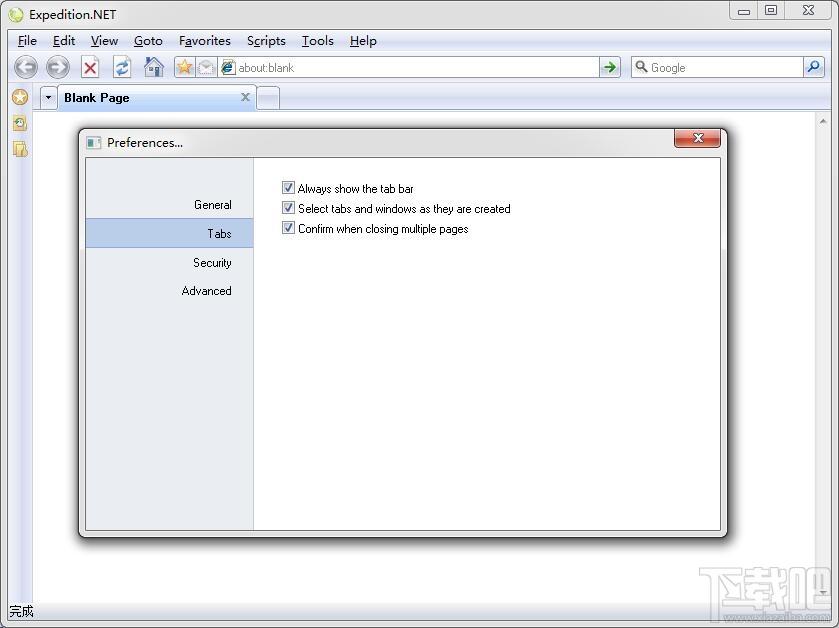Open the third sidebar pages icon
This screenshot has width=839, height=628.
point(20,149)
